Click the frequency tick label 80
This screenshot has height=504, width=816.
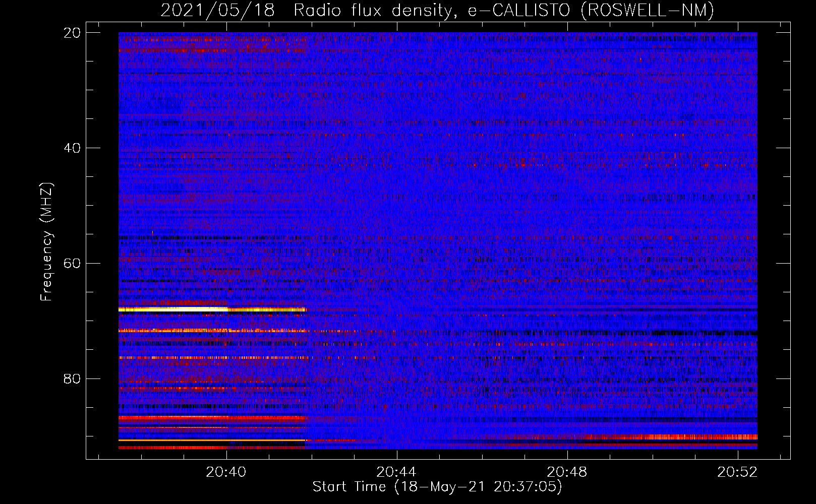pyautogui.click(x=72, y=379)
